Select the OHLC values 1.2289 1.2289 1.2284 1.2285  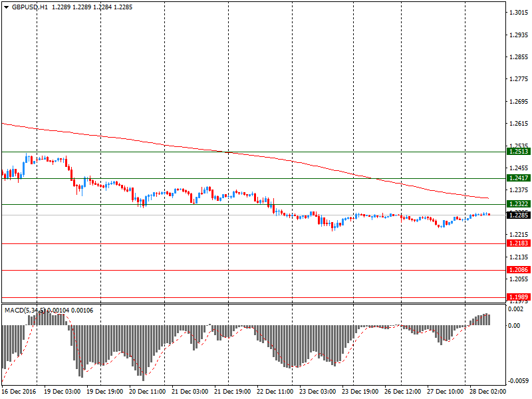point(92,7)
